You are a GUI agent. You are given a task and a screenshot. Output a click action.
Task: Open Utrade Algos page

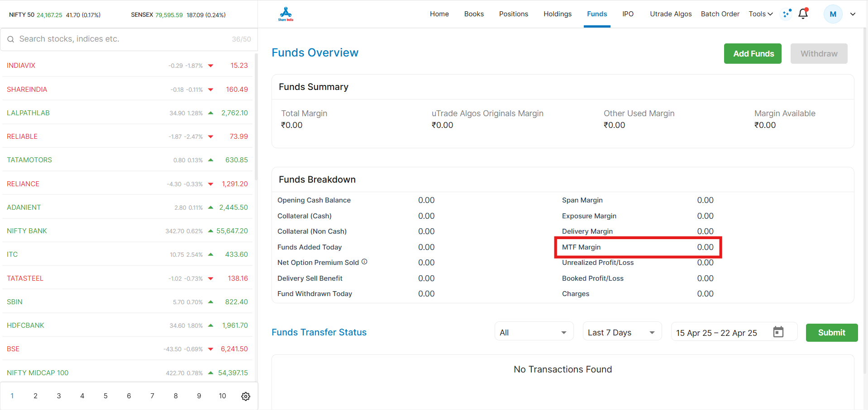pos(671,14)
